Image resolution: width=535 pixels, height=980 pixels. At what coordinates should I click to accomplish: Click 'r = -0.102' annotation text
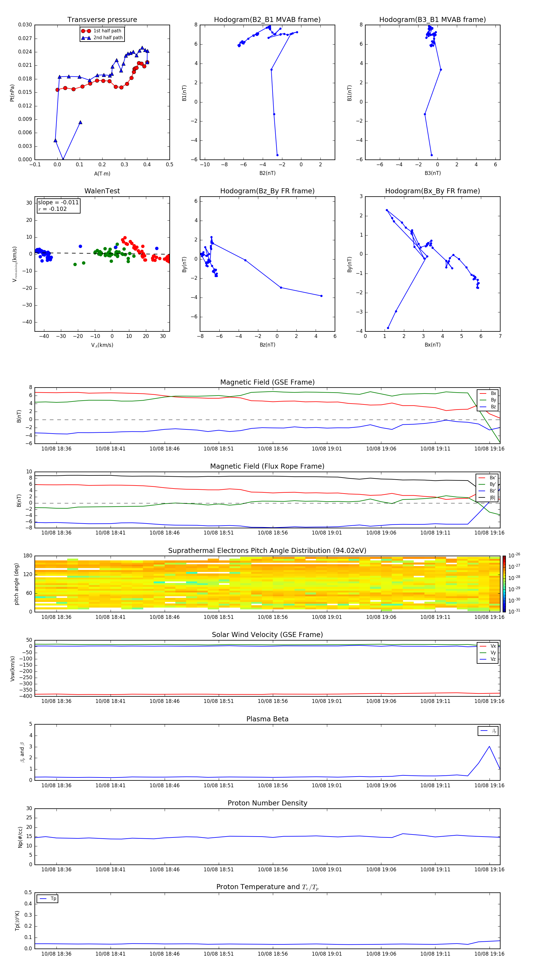[53, 209]
